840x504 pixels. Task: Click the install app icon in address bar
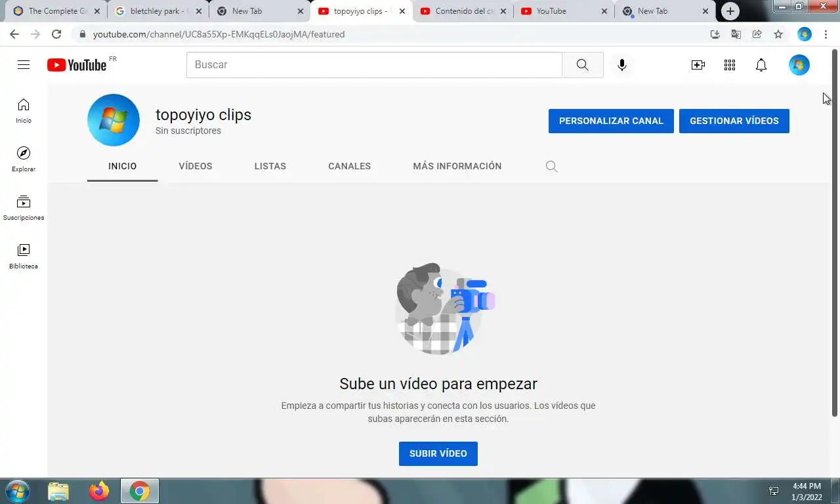pyautogui.click(x=715, y=34)
